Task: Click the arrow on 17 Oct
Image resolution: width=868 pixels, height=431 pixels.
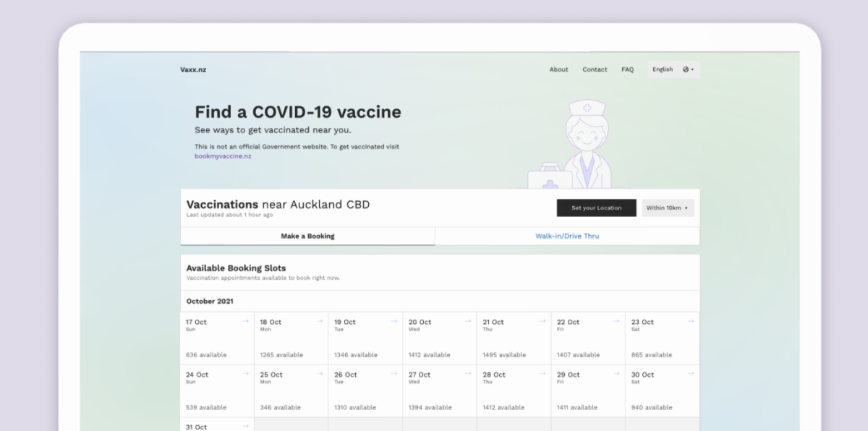Action: [245, 321]
